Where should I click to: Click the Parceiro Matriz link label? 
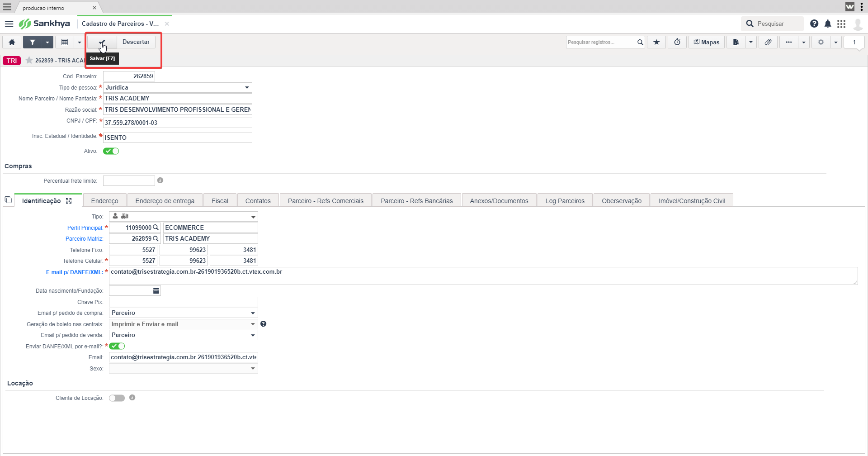point(84,239)
